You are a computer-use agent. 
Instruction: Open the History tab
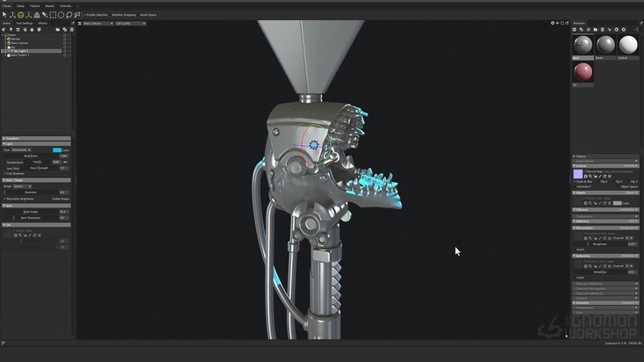point(43,24)
